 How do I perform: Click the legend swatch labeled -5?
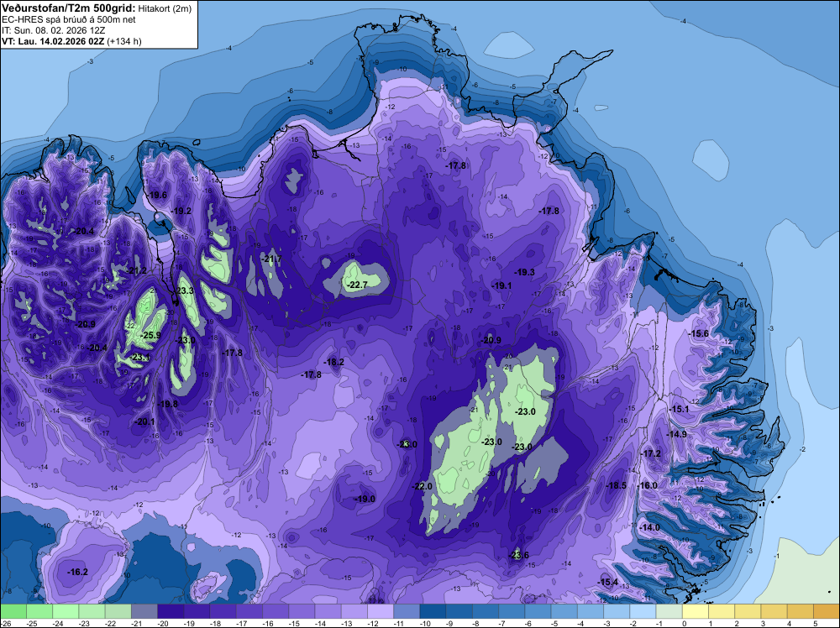(564, 611)
